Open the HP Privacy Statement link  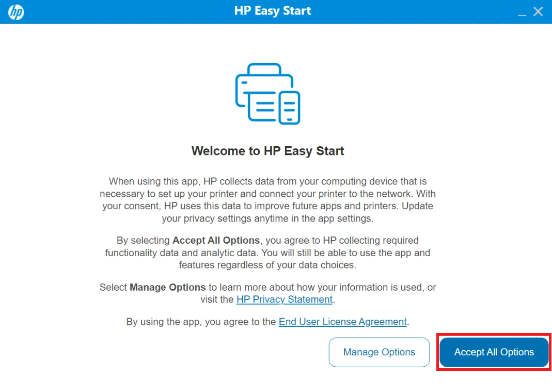click(x=285, y=300)
